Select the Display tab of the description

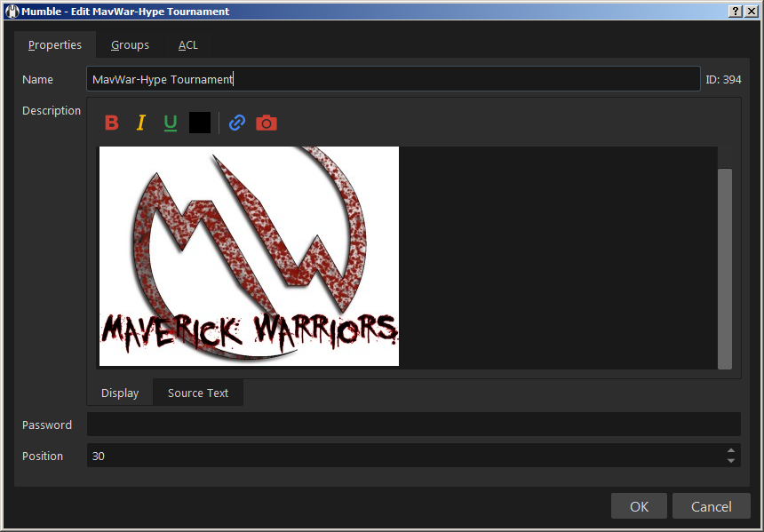pos(120,393)
